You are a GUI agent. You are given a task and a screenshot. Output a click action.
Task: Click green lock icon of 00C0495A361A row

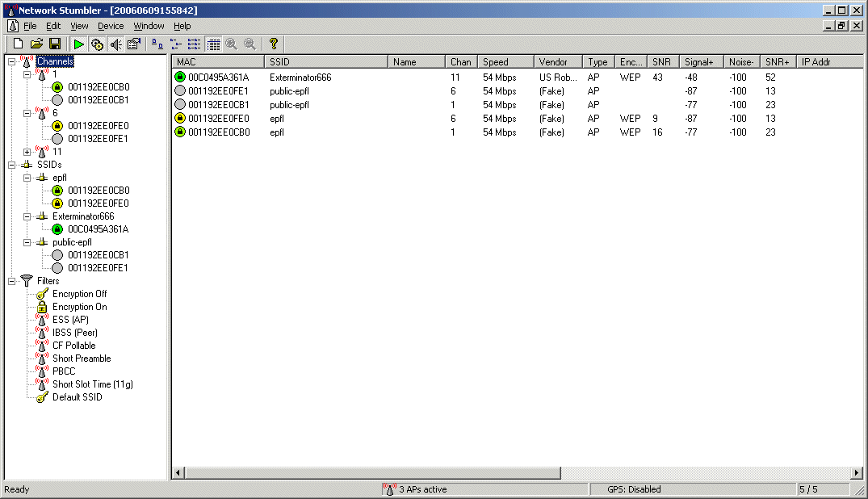180,77
